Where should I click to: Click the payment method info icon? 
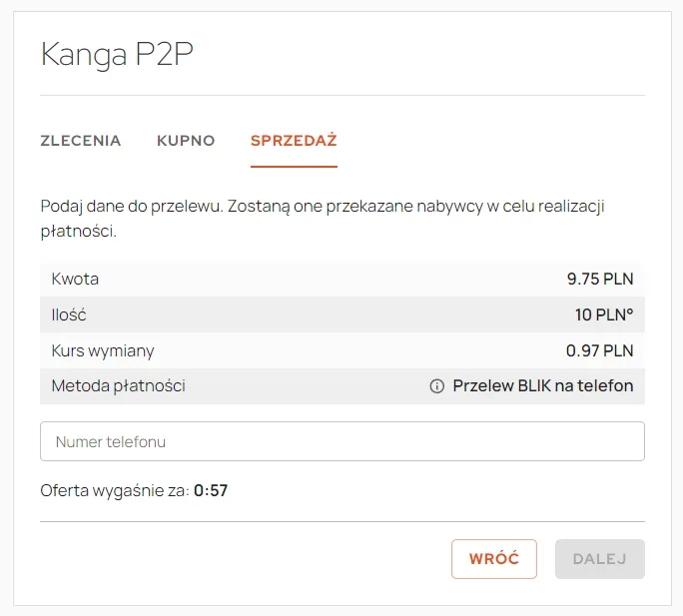tap(437, 386)
